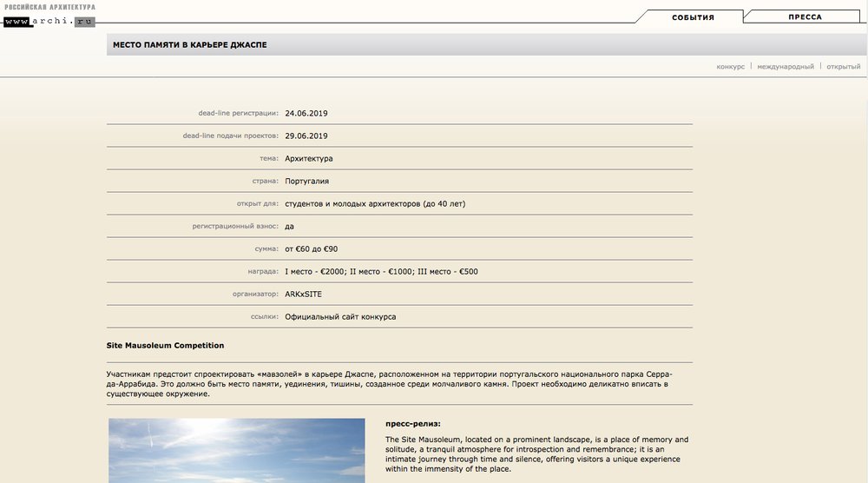Open the Пресса tab
Image resolution: width=868 pixels, height=483 pixels.
coord(805,17)
